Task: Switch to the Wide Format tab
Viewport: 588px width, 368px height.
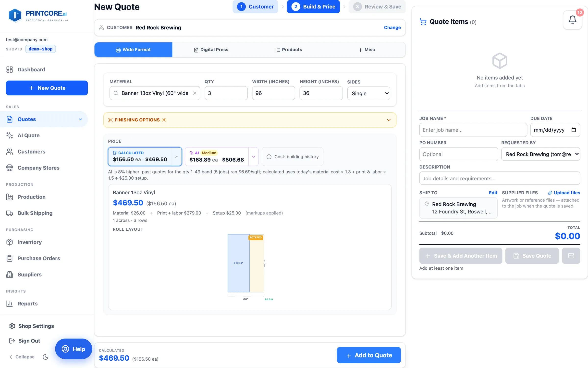Action: [133, 50]
